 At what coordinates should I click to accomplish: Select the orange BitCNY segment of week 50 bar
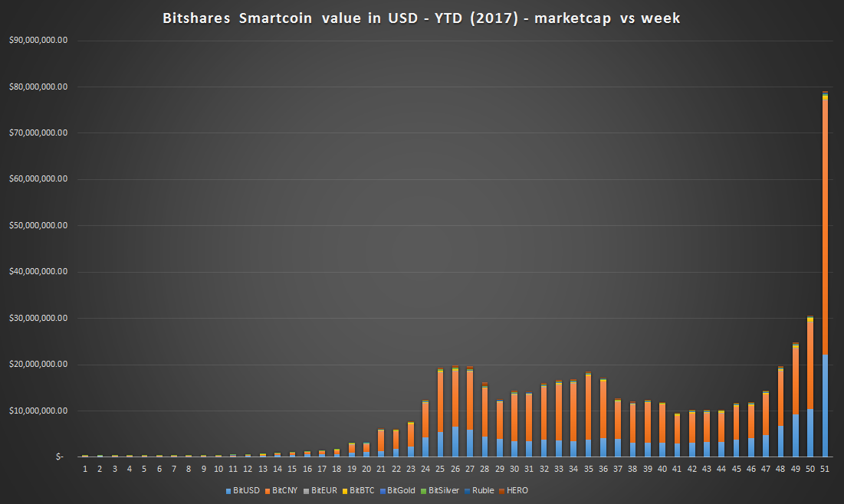click(x=810, y=365)
